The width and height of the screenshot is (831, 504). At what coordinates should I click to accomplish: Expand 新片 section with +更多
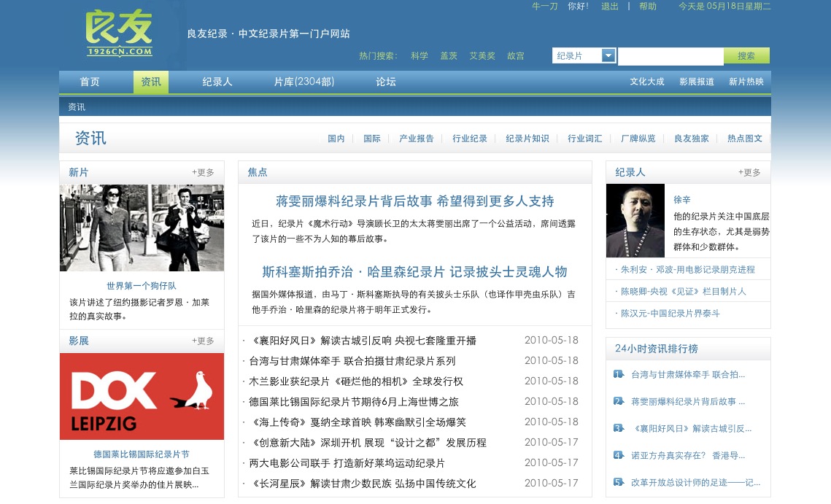[x=203, y=173]
